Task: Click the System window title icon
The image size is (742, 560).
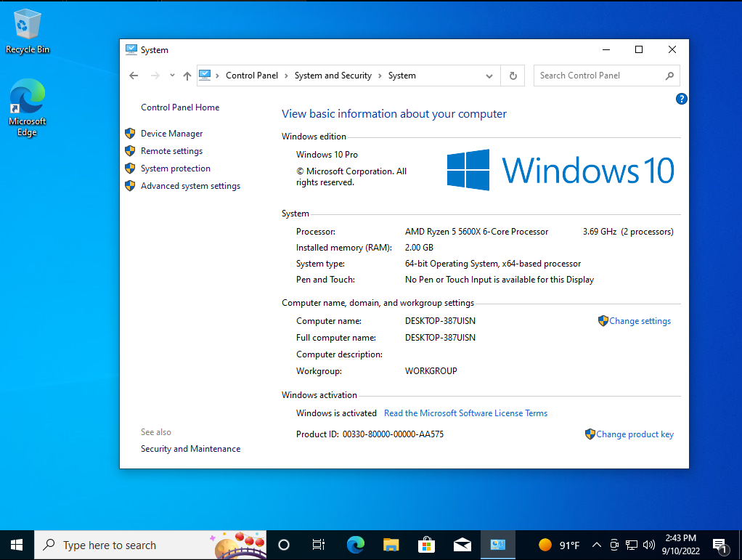Action: [131, 49]
